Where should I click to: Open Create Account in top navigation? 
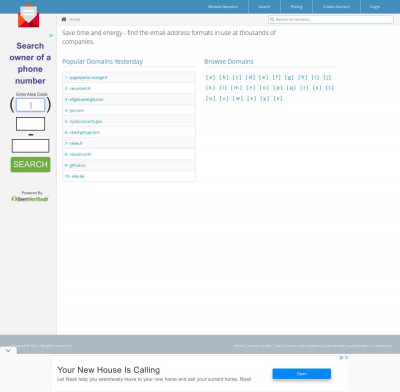tap(336, 7)
